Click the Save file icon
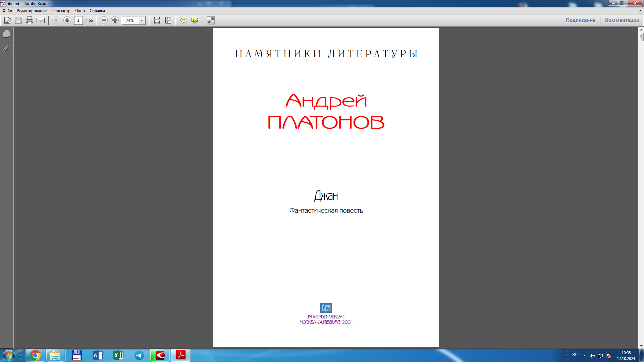Viewport: 644px width, 362px height. pyautogui.click(x=18, y=20)
